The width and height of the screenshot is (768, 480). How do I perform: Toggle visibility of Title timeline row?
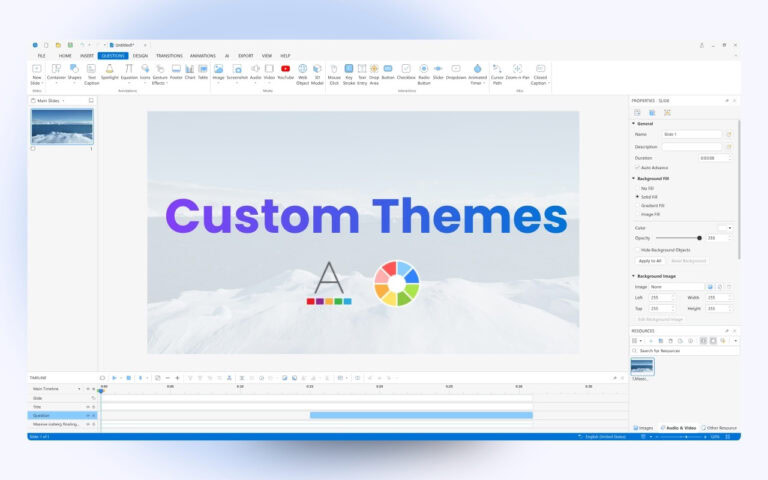(88, 407)
